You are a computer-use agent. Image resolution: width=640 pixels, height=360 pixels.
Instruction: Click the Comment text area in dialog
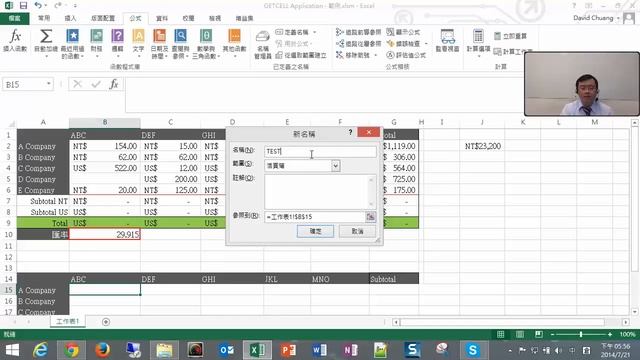pos(320,192)
